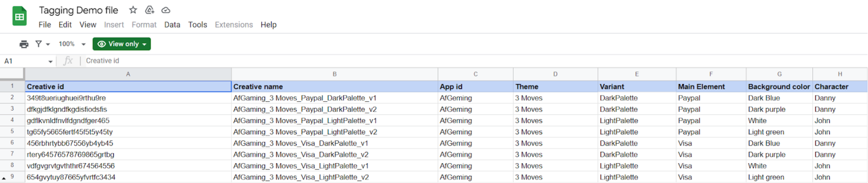Open the File menu
Screen dimensions: 868x183
point(45,25)
